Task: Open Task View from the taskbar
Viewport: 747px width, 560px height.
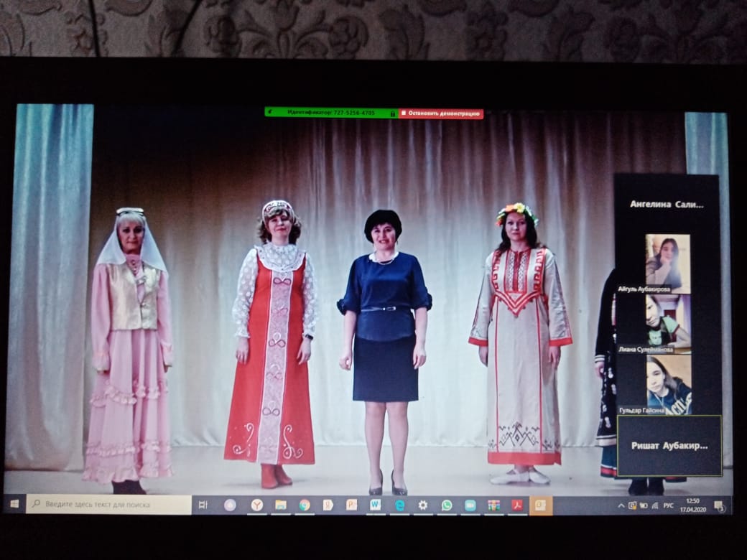Action: pos(203,505)
